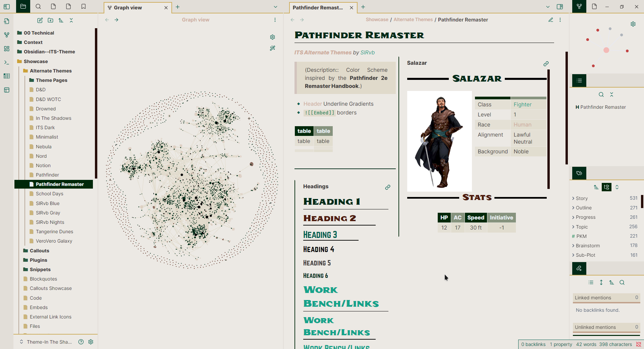Create a new folder in the explorer

[50, 20]
